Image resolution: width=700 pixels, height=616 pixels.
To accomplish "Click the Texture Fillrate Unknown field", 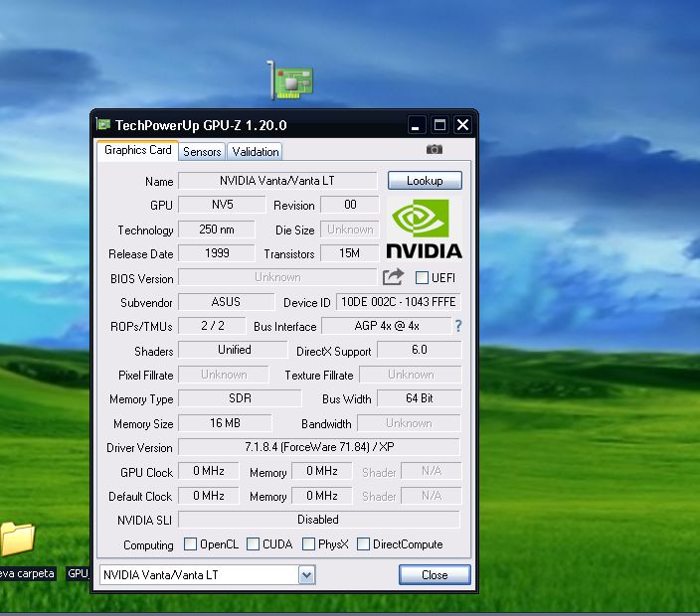I will coord(411,375).
